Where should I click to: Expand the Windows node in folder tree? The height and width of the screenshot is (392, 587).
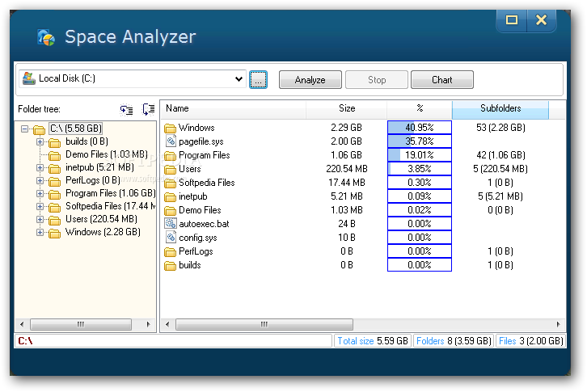coord(40,232)
